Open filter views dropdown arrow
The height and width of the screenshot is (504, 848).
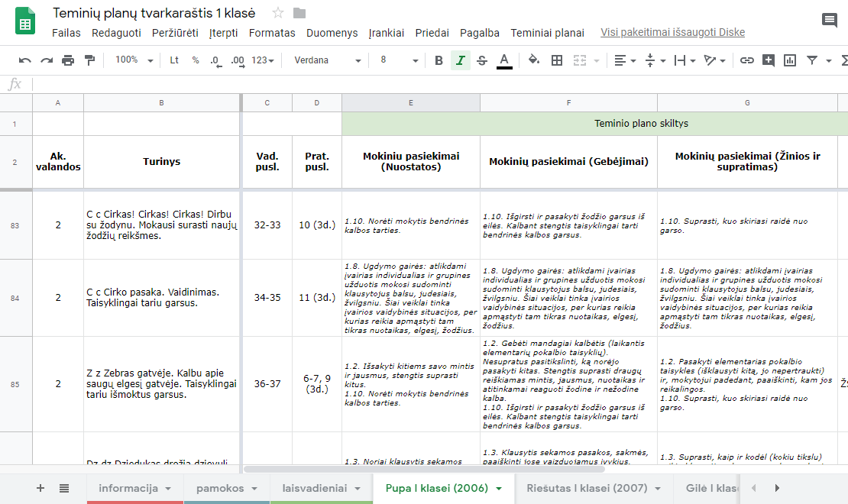[x=829, y=60]
